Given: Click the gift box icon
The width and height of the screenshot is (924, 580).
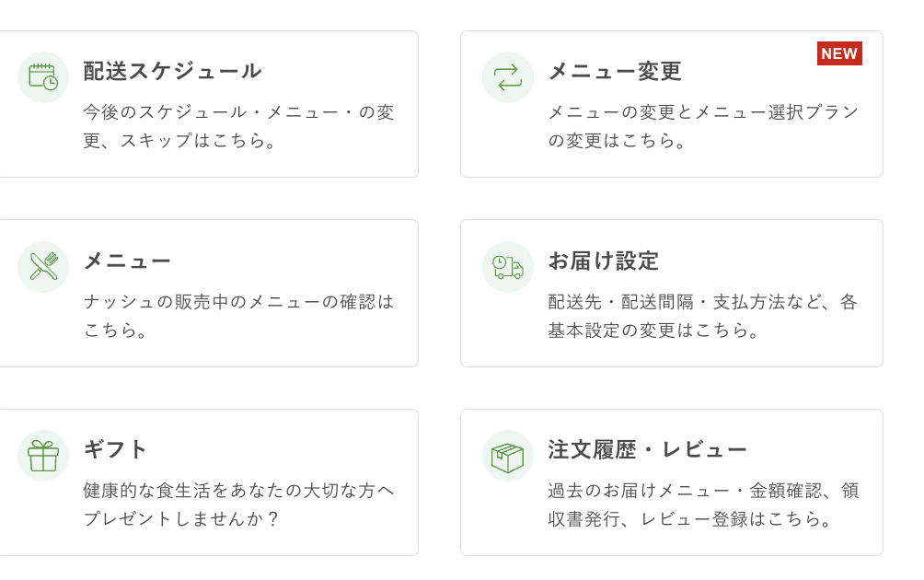Looking at the screenshot, I should click(x=43, y=456).
